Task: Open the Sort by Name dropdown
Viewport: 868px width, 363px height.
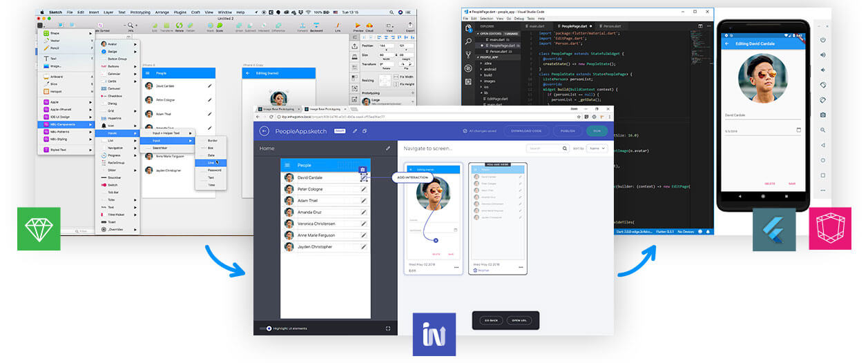Action: [598, 148]
